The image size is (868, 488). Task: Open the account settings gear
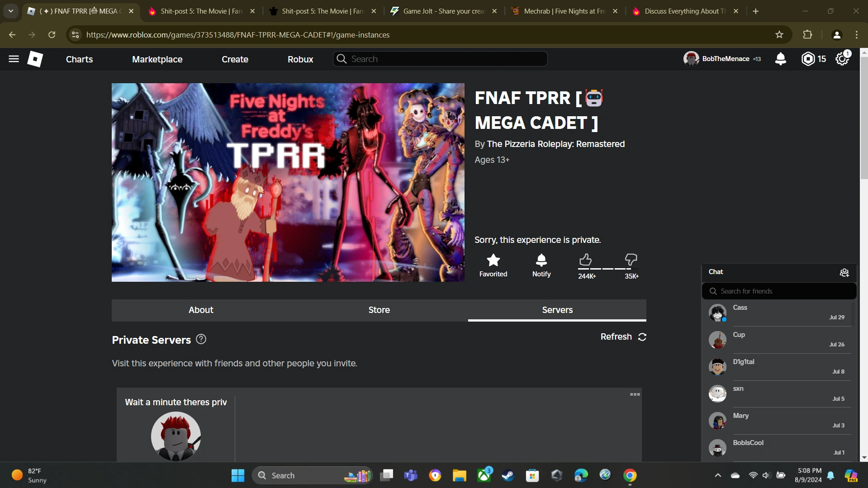point(842,59)
